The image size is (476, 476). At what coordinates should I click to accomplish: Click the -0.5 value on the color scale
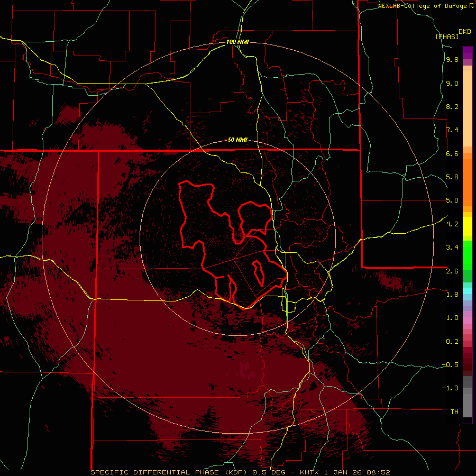pos(450,365)
